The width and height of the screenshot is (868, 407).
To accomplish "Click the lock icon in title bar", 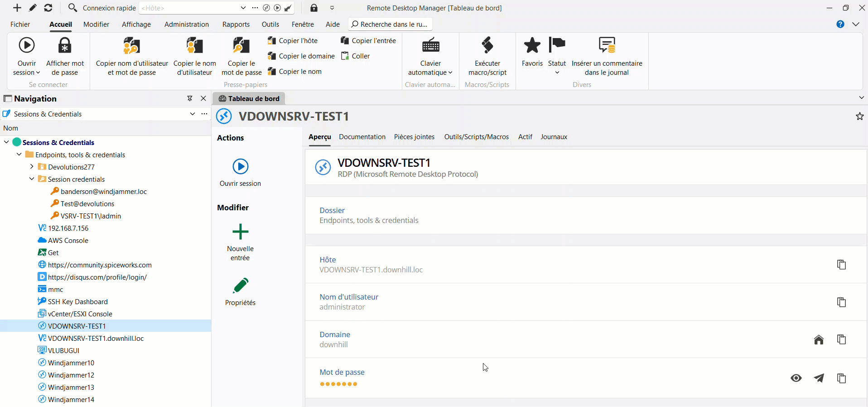I will (x=314, y=8).
